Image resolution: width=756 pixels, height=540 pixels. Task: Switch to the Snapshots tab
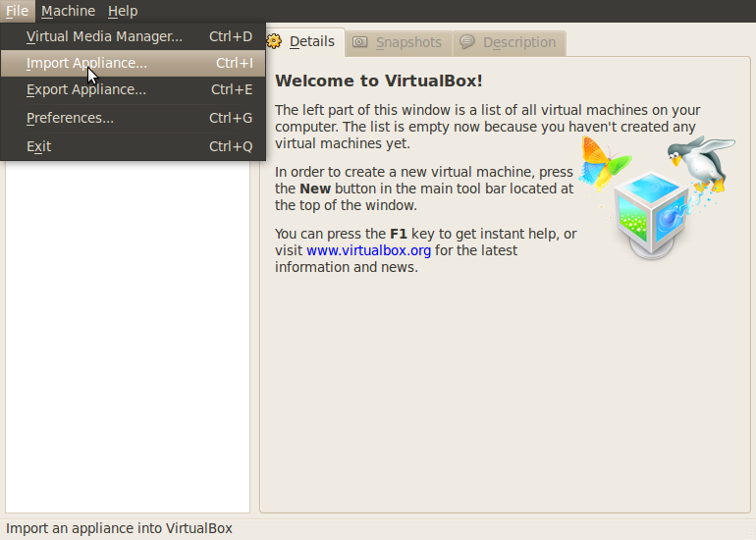399,43
